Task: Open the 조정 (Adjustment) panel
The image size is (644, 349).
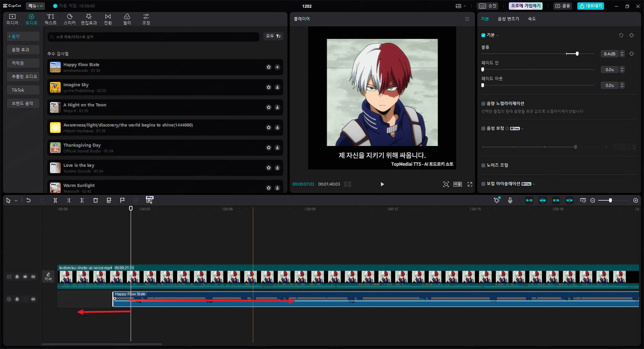Action: click(x=146, y=19)
